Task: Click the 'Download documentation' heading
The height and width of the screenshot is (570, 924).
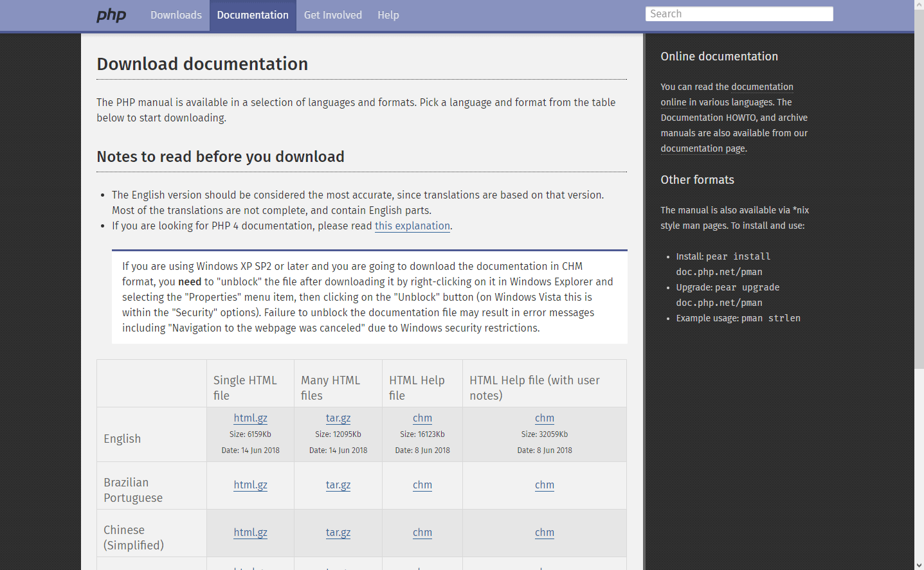Action: [203, 64]
